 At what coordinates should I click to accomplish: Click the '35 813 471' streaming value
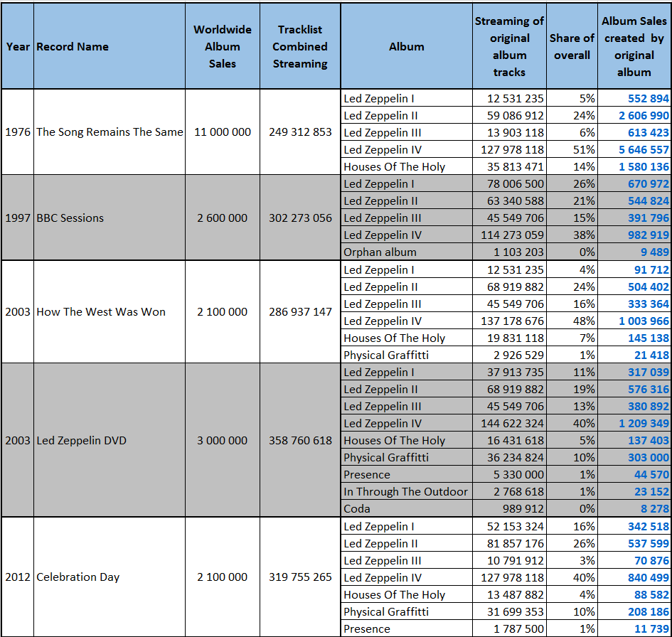click(x=509, y=166)
